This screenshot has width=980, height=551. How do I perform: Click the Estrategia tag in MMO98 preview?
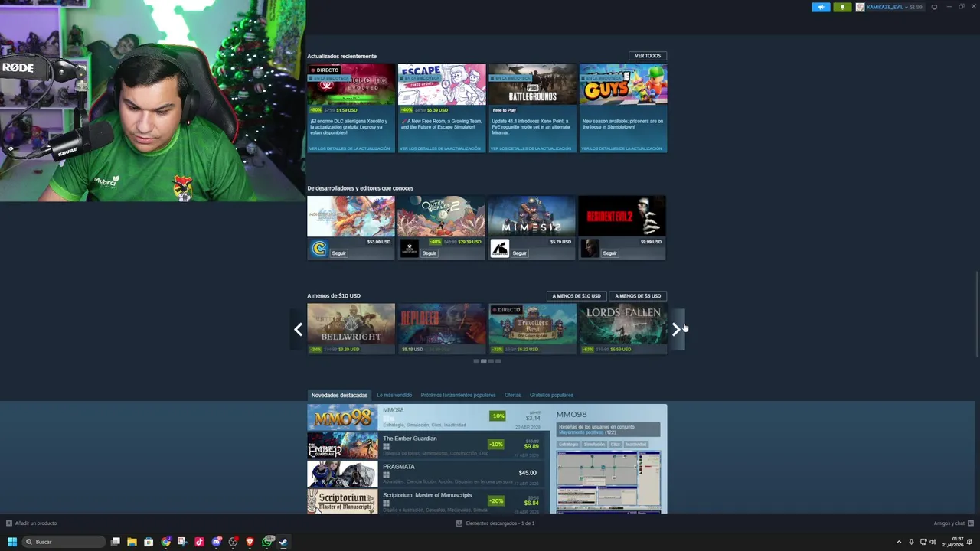click(x=568, y=445)
